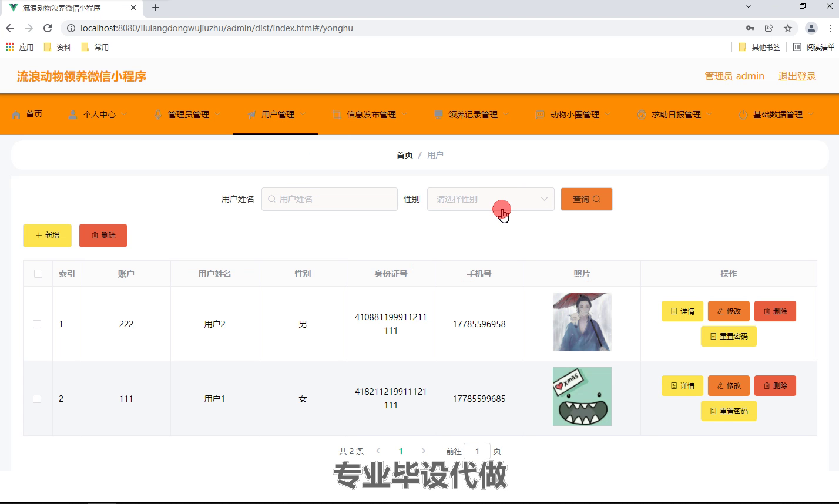Click 重置密码 for 用户1
Viewport: 839px width, 504px height.
point(729,411)
